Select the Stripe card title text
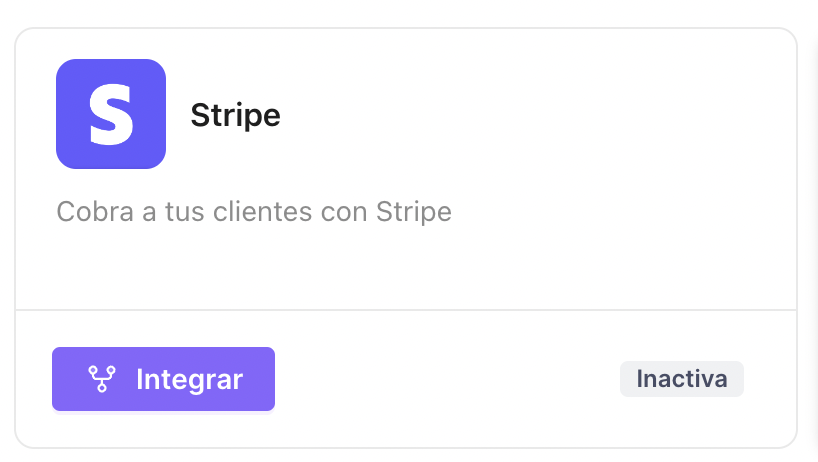Viewport: 818px width, 462px height. 235,115
